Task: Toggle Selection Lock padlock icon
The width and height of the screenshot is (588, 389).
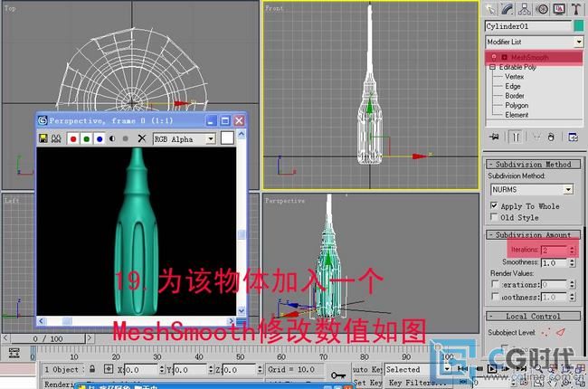Action: (92, 369)
